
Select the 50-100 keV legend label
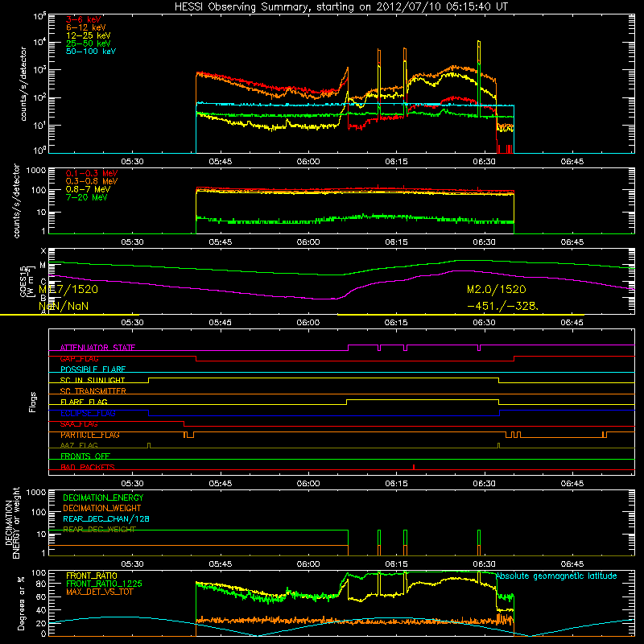click(x=91, y=52)
